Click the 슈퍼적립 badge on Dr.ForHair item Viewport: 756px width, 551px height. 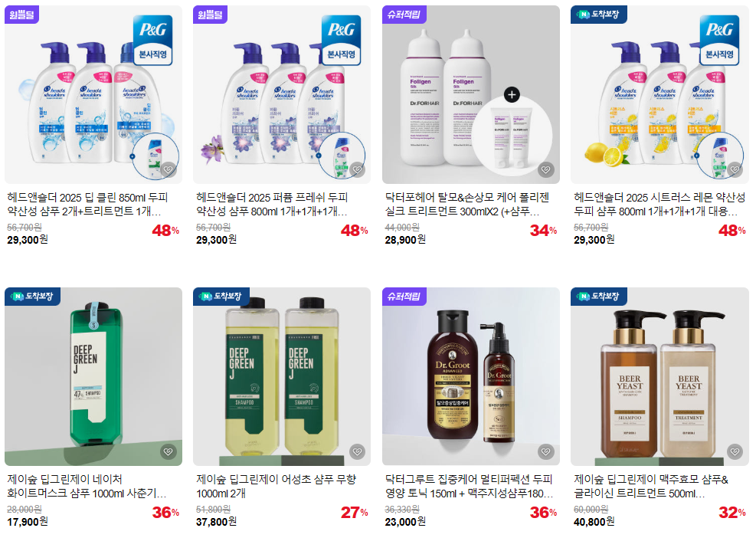tap(404, 15)
